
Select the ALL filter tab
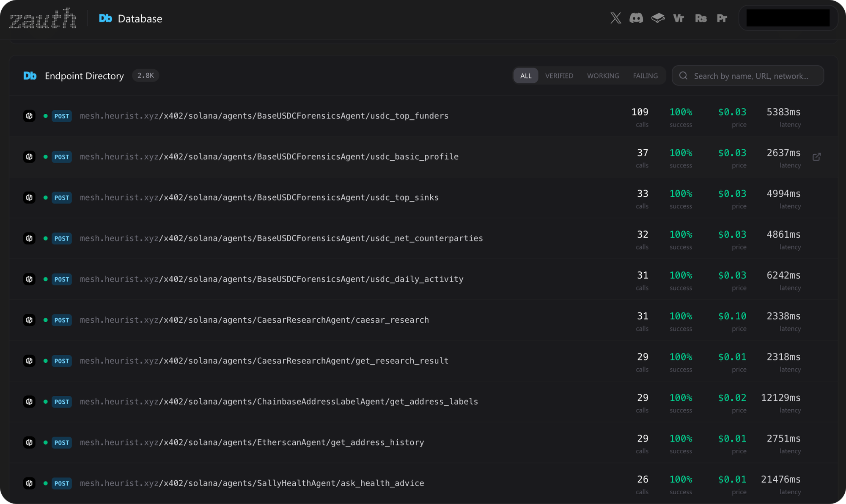pyautogui.click(x=526, y=76)
